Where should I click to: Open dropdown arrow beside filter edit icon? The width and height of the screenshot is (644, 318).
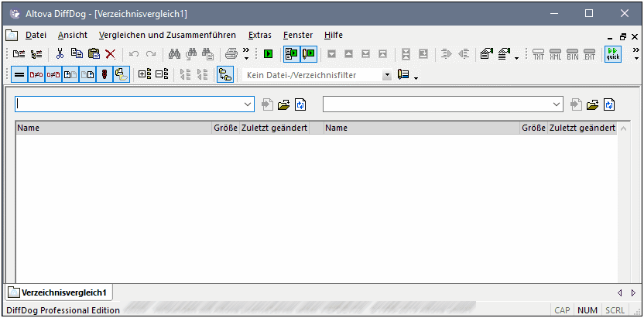coord(416,78)
